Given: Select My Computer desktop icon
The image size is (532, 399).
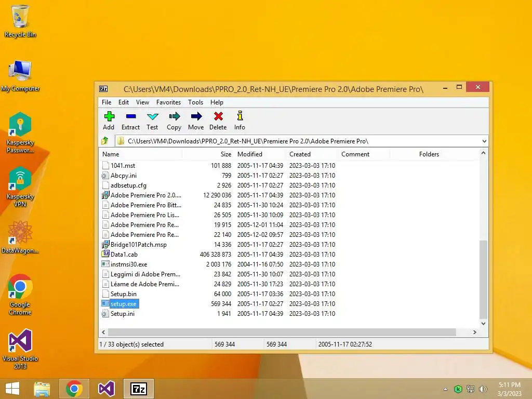Looking at the screenshot, I should 20,76.
